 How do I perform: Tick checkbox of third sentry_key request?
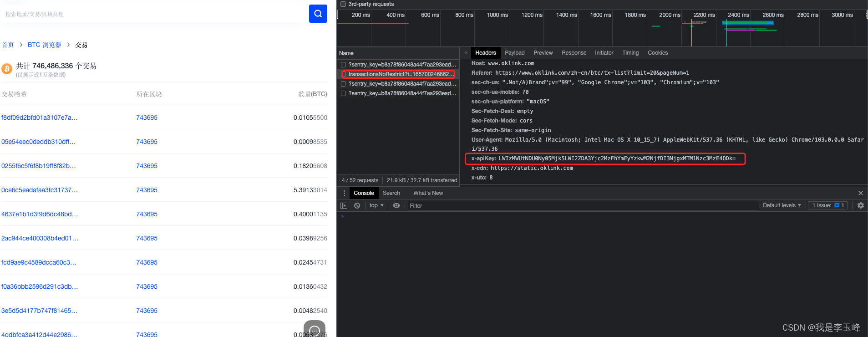click(343, 84)
